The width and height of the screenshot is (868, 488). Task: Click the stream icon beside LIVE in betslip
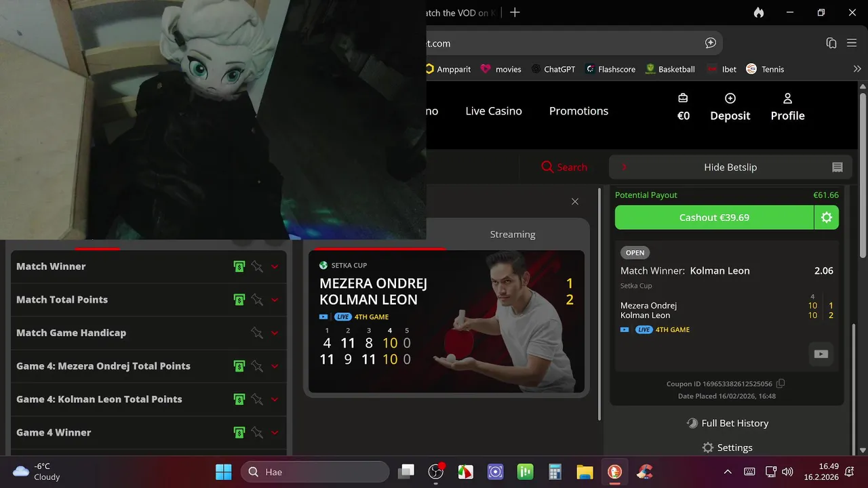point(625,329)
